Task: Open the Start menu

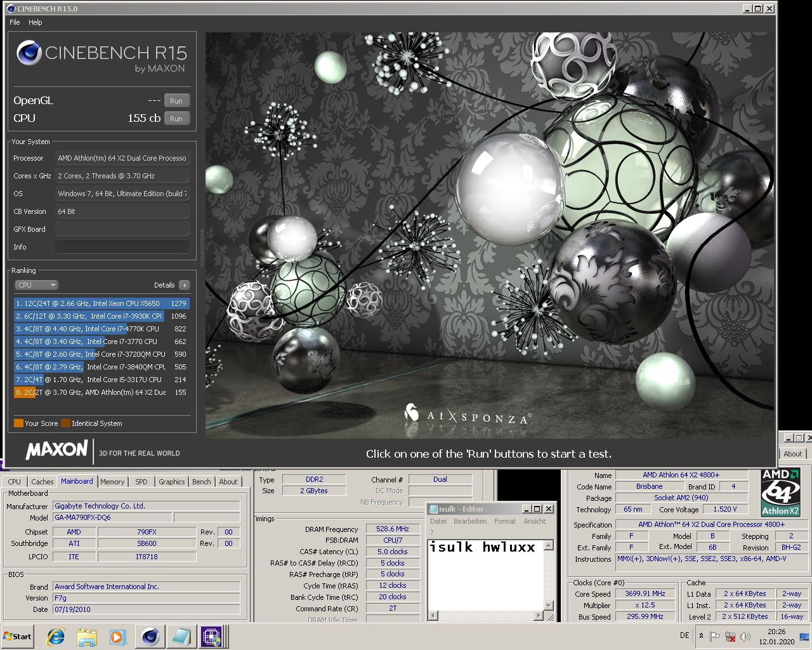Action: (x=17, y=637)
